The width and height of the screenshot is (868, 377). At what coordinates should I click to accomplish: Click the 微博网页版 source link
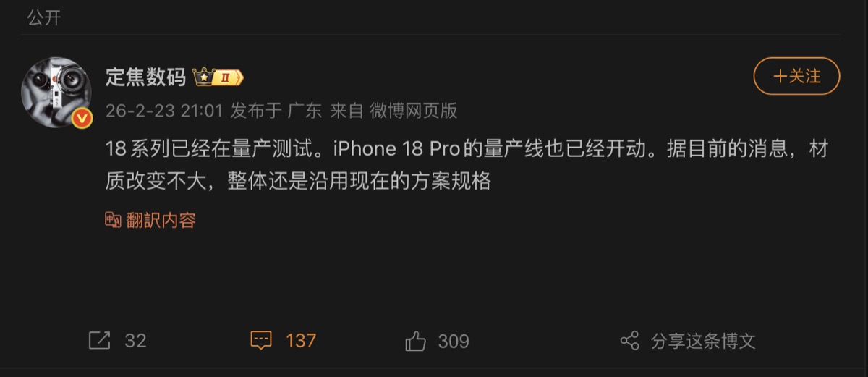tap(414, 111)
